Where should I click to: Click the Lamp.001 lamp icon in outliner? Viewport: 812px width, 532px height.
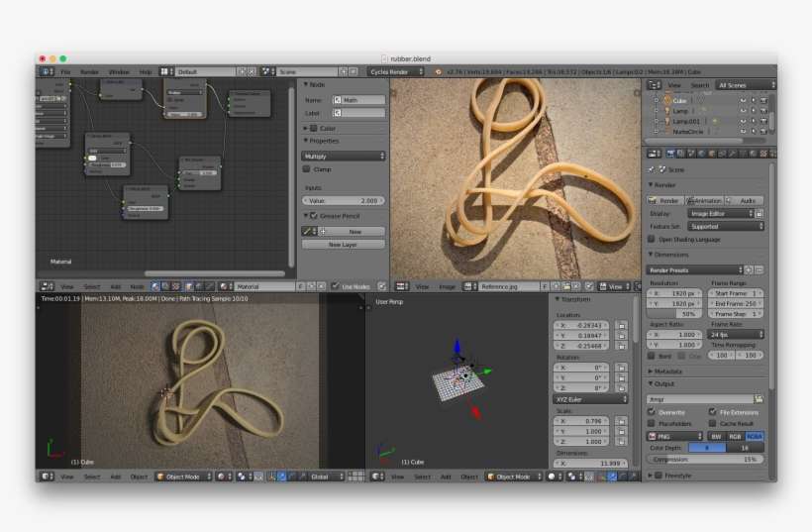667,121
